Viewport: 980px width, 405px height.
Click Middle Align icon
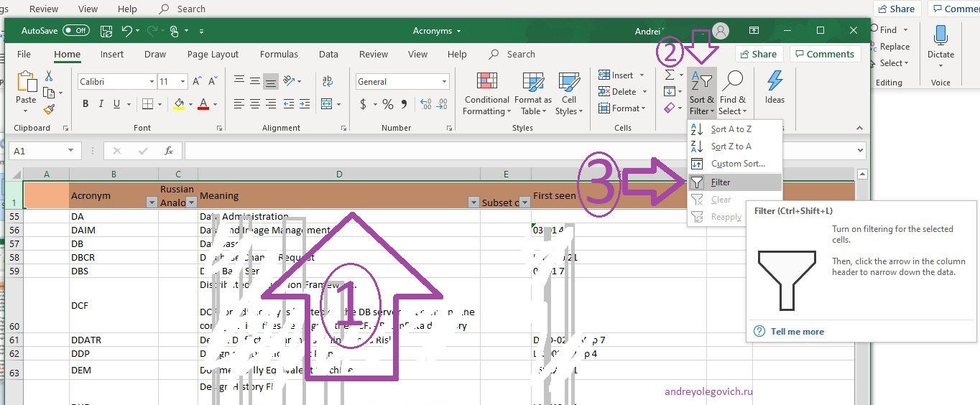tap(254, 80)
